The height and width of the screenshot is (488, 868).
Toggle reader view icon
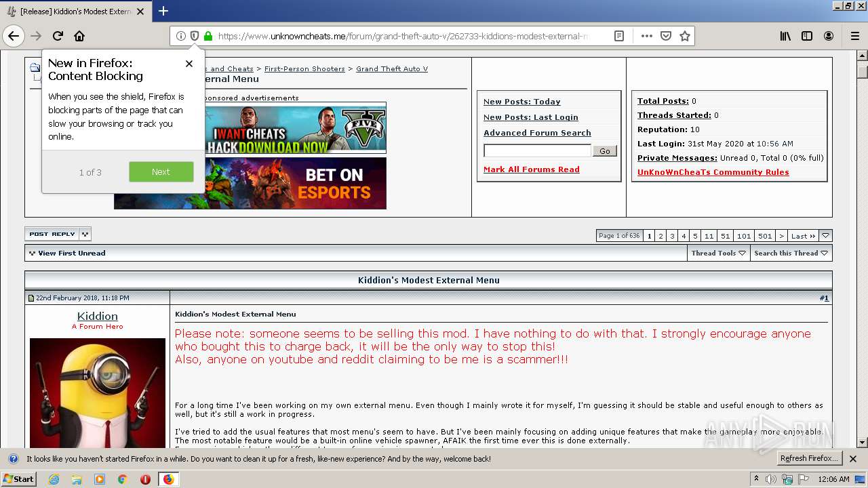pyautogui.click(x=619, y=36)
